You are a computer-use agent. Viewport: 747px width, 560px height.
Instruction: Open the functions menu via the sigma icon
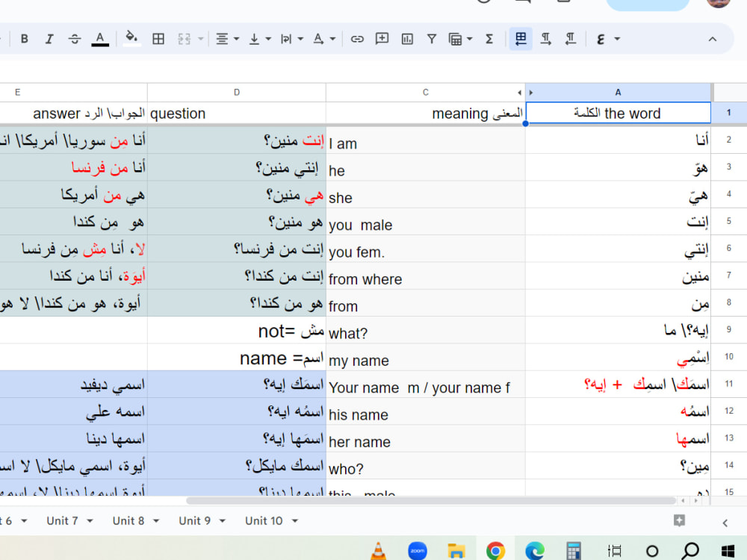[x=489, y=38]
